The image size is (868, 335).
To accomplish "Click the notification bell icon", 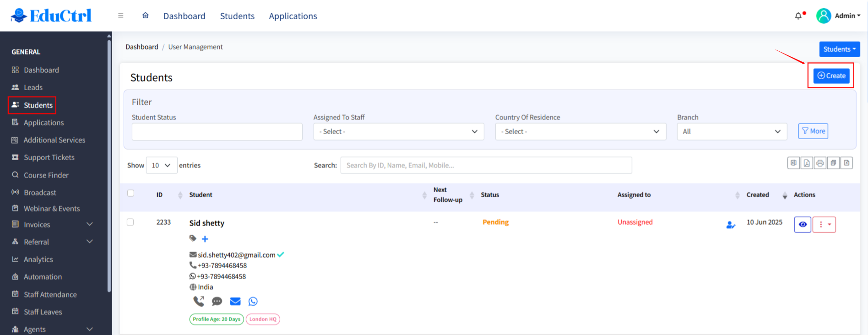I will [x=798, y=16].
